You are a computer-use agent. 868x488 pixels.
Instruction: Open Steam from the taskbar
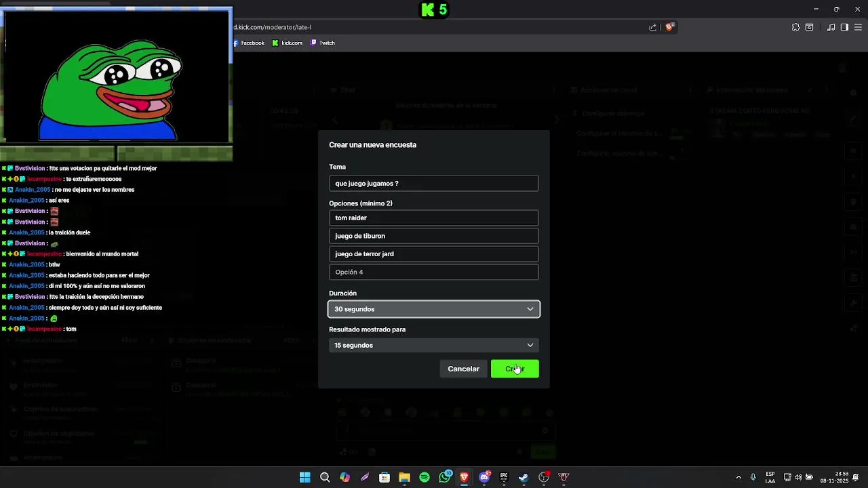tap(524, 477)
